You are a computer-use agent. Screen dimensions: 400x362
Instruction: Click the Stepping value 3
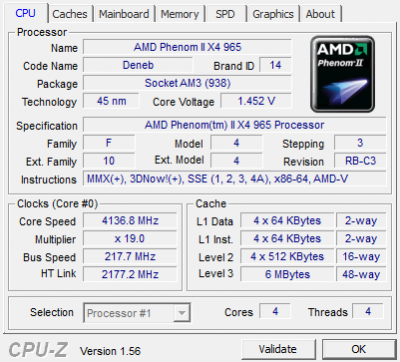[x=360, y=143]
